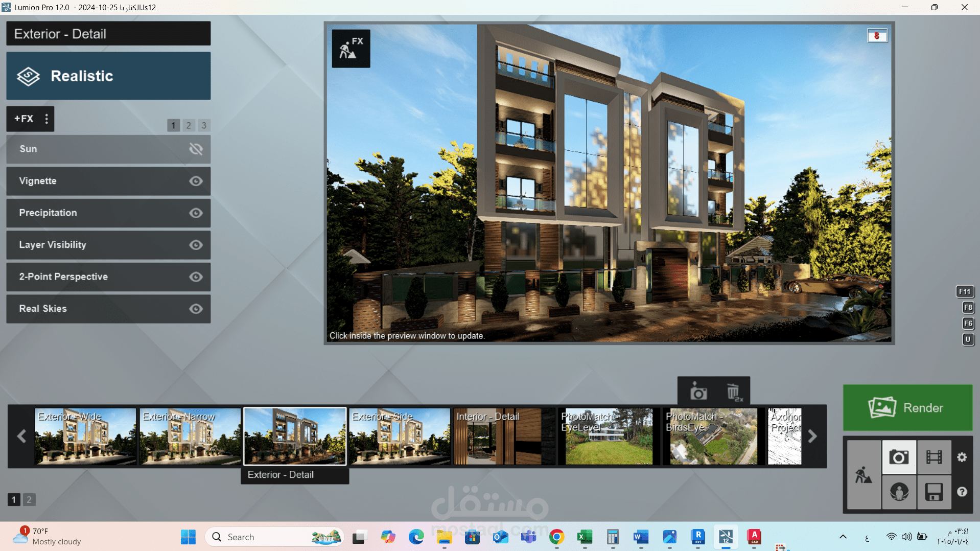Open 360 Panorama mode icon

(x=899, y=492)
